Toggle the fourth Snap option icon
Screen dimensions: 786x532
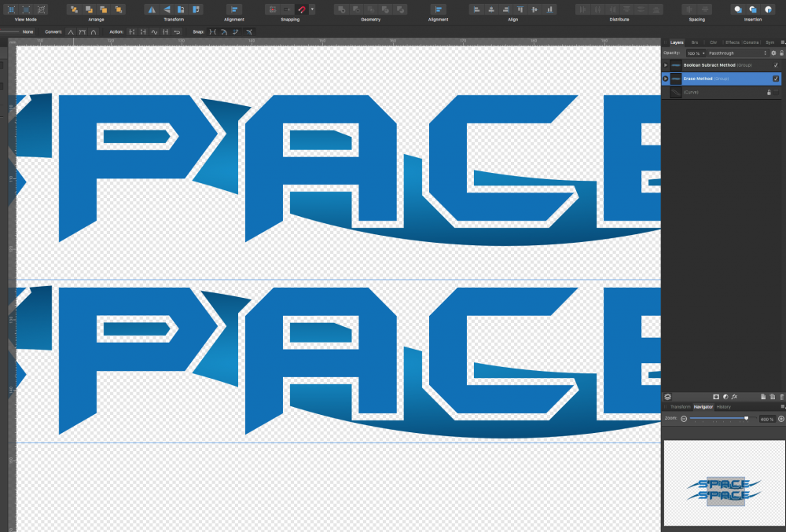click(249, 32)
